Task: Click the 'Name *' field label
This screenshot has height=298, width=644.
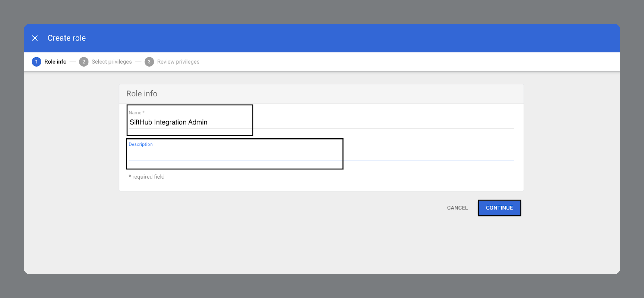Action: point(136,113)
